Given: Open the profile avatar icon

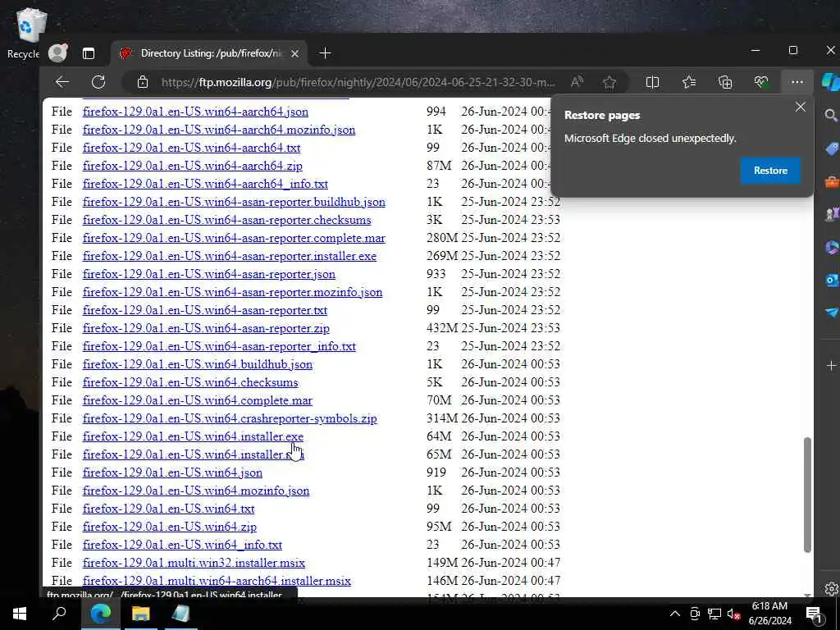Looking at the screenshot, I should point(58,52).
